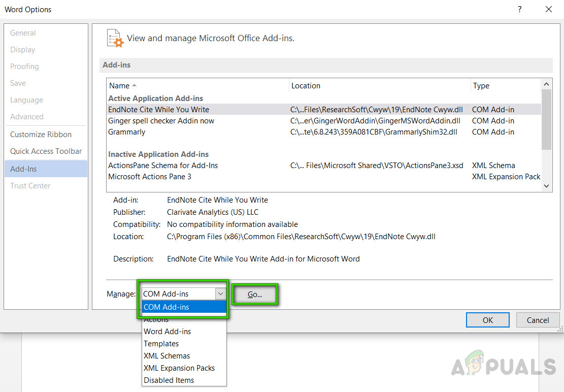This screenshot has width=564, height=392.
Task: Select Templates in the Manage list
Action: coord(184,344)
